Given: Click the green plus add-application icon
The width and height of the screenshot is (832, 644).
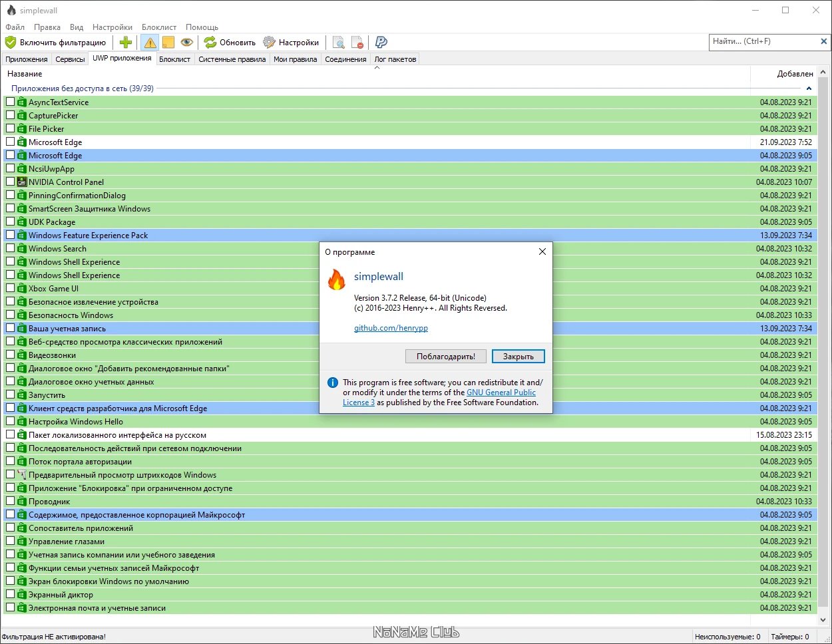Looking at the screenshot, I should coord(126,43).
